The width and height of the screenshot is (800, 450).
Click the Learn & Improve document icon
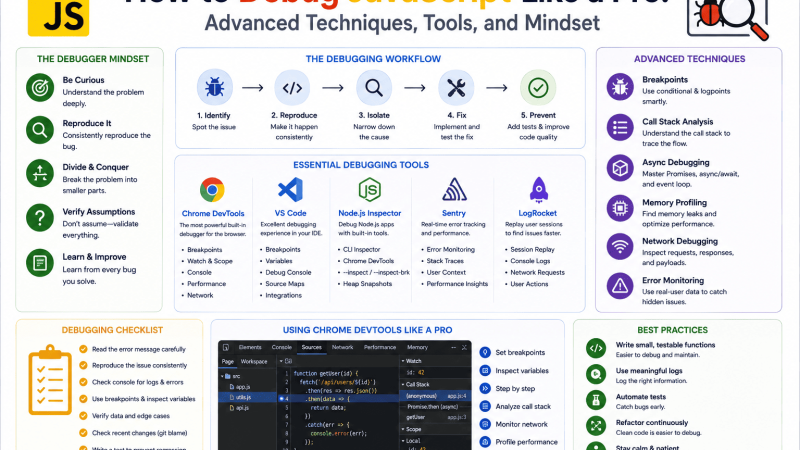pyautogui.click(x=40, y=263)
